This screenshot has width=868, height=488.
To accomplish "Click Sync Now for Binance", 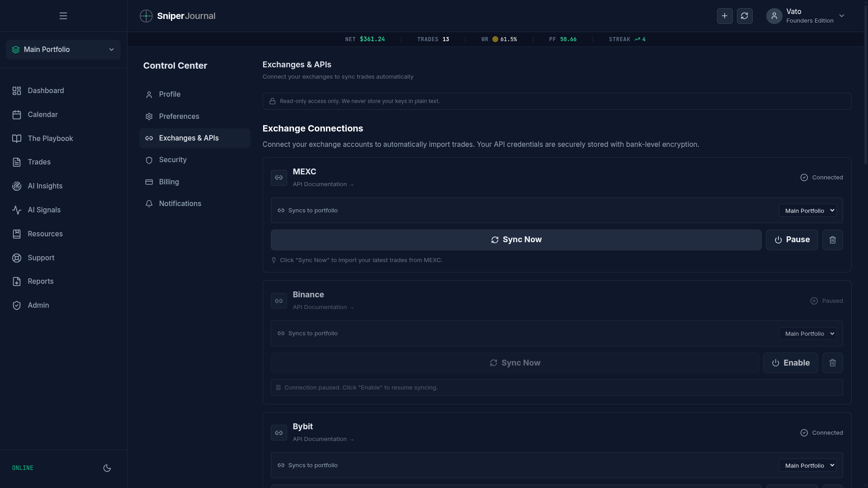I will (515, 363).
